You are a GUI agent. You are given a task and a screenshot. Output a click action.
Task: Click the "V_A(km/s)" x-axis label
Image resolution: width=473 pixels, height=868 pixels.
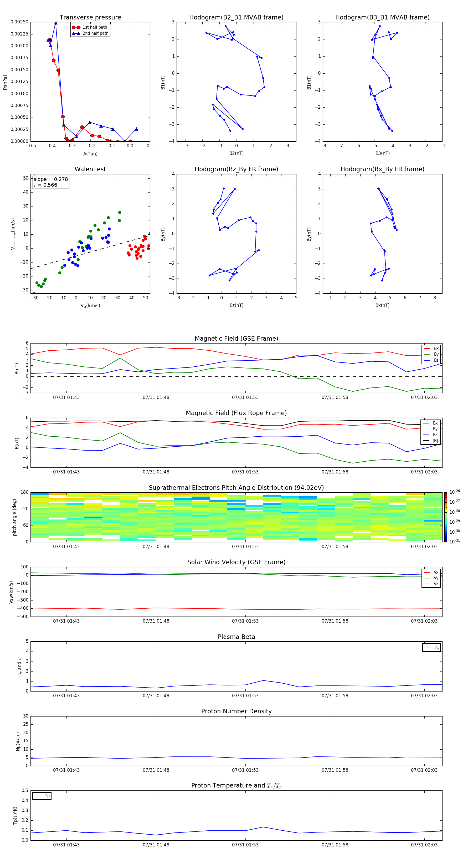[x=90, y=306]
